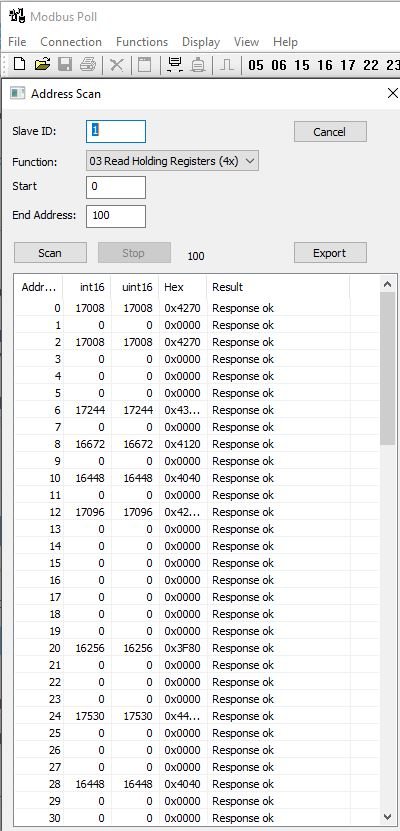Click the results list scrollbar down arrow
Viewport: 400px width, 831px height.
(x=388, y=817)
